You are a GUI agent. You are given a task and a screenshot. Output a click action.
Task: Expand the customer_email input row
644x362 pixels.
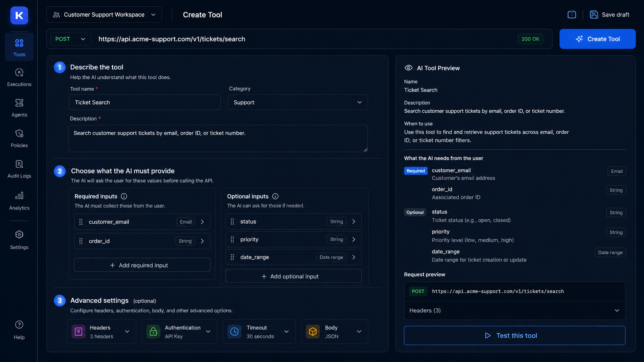[202, 222]
